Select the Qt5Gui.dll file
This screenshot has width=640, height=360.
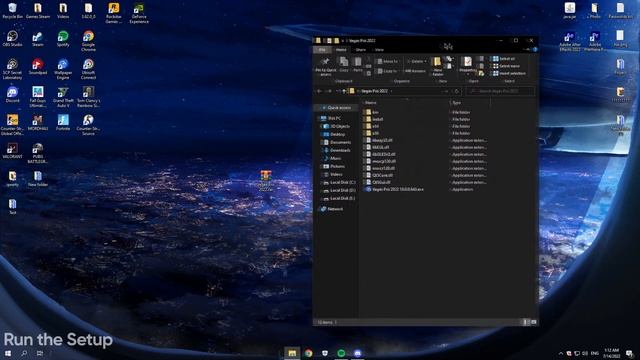click(378, 182)
